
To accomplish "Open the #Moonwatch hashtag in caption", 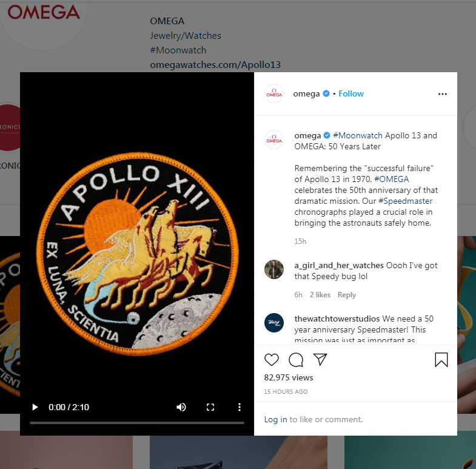I will [x=358, y=135].
